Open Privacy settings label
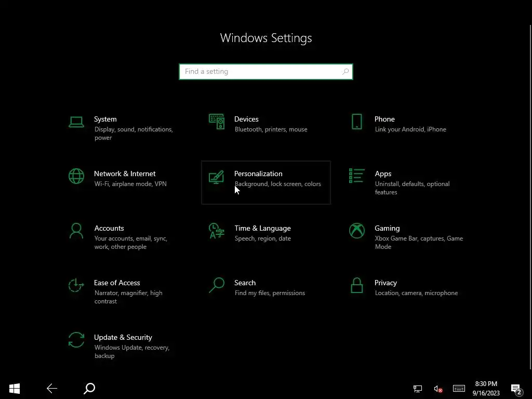Viewport: 532px width, 399px height. click(385, 283)
